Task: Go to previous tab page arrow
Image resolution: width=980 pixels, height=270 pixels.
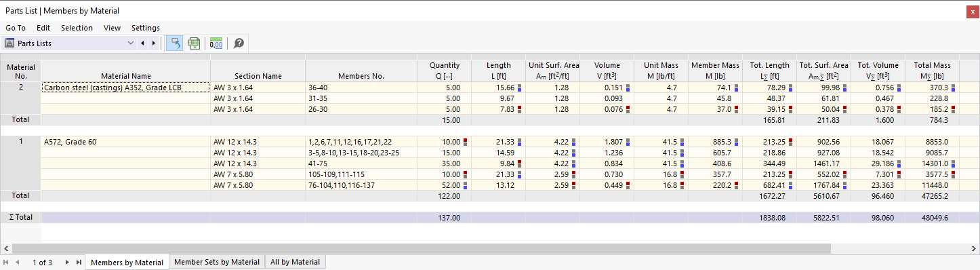Action: point(18,262)
